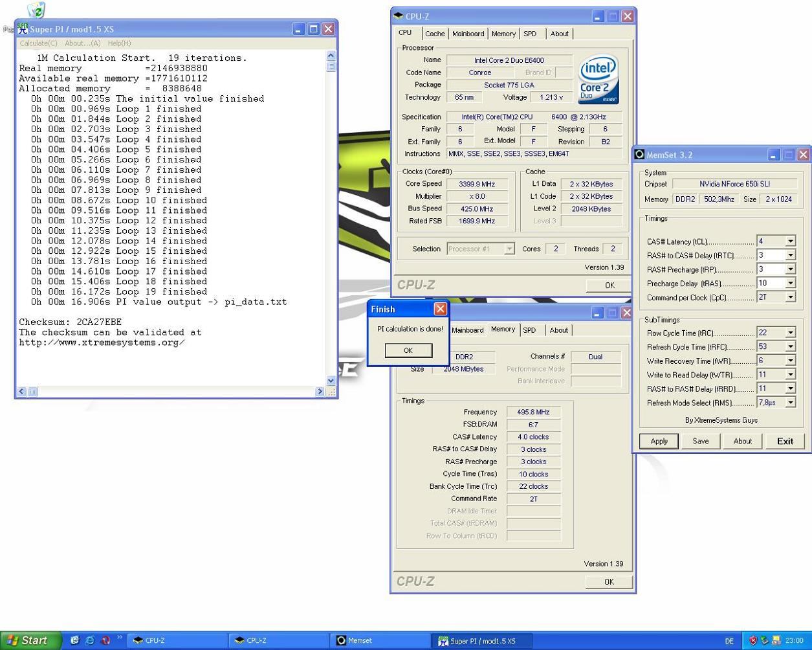Switch to the About tab in top CPU-Z
The width and height of the screenshot is (812, 650).
pyautogui.click(x=560, y=34)
